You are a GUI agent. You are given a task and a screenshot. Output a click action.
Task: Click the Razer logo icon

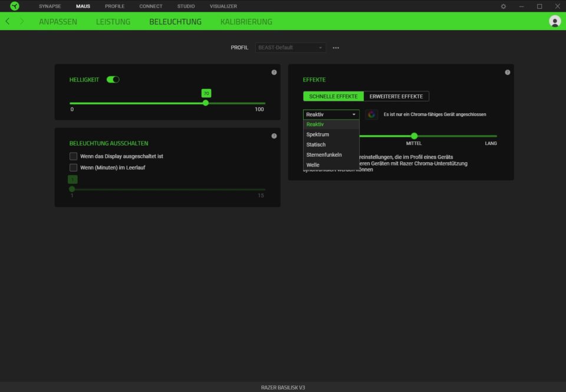point(15,6)
